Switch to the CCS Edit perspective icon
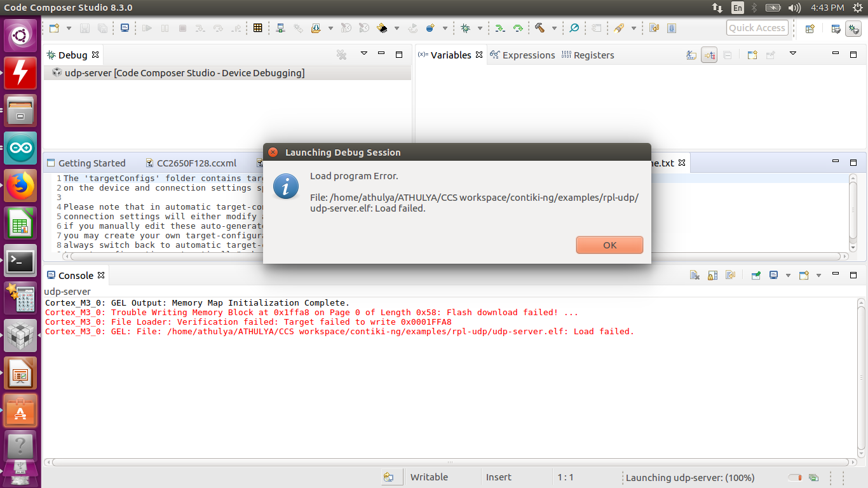This screenshot has width=868, height=488. 836,29
